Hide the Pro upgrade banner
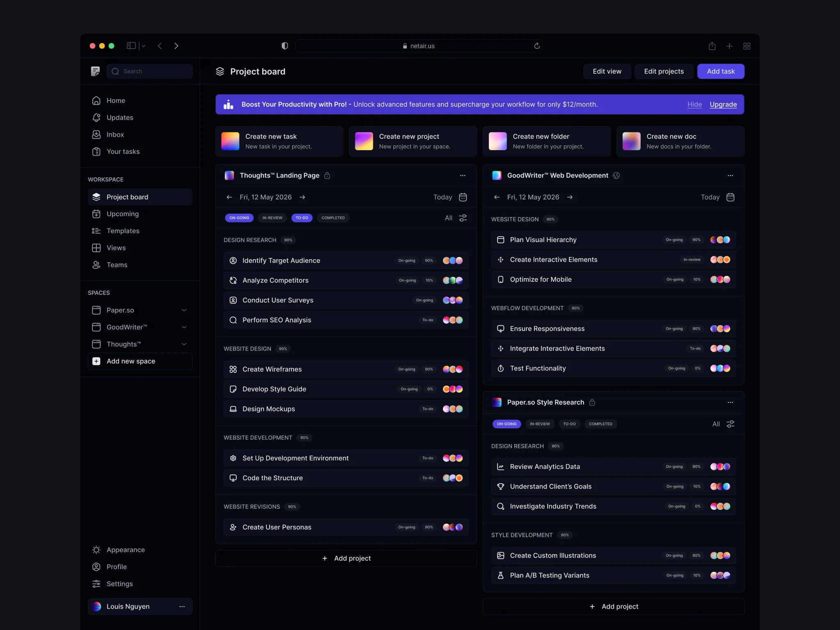The width and height of the screenshot is (840, 630). [x=694, y=105]
